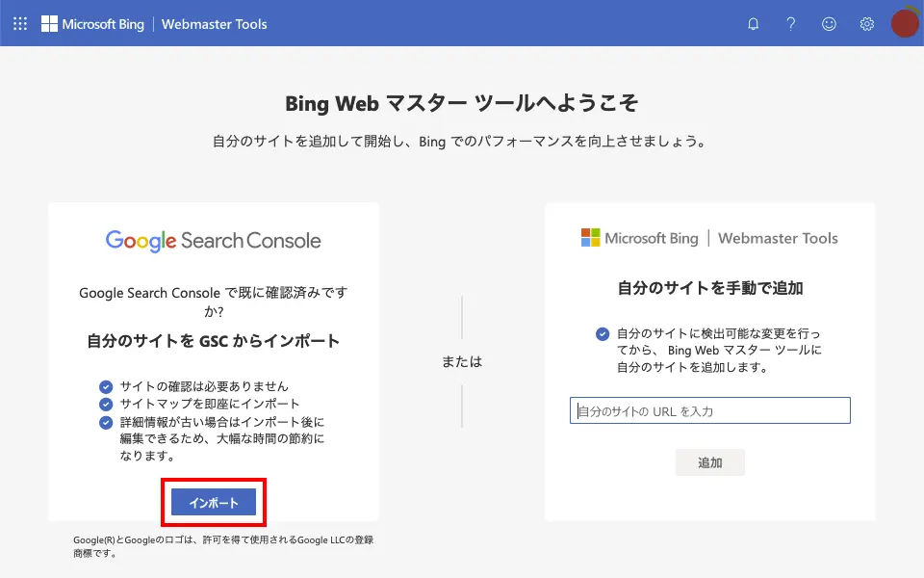The height and width of the screenshot is (578, 924).
Task: Send feedback using the smiley face icon
Action: (x=829, y=24)
